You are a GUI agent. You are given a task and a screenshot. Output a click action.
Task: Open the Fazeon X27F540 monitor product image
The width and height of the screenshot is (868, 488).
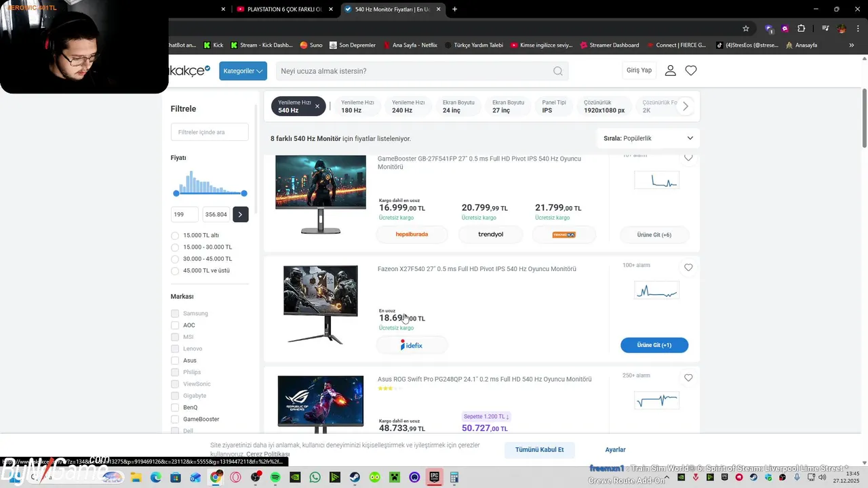coord(321,304)
